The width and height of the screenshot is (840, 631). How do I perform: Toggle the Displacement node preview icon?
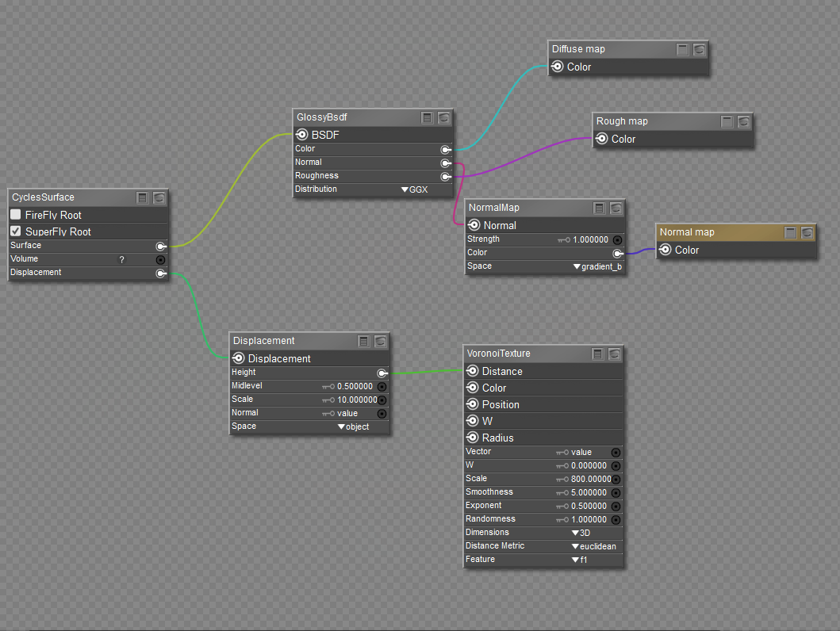[381, 342]
